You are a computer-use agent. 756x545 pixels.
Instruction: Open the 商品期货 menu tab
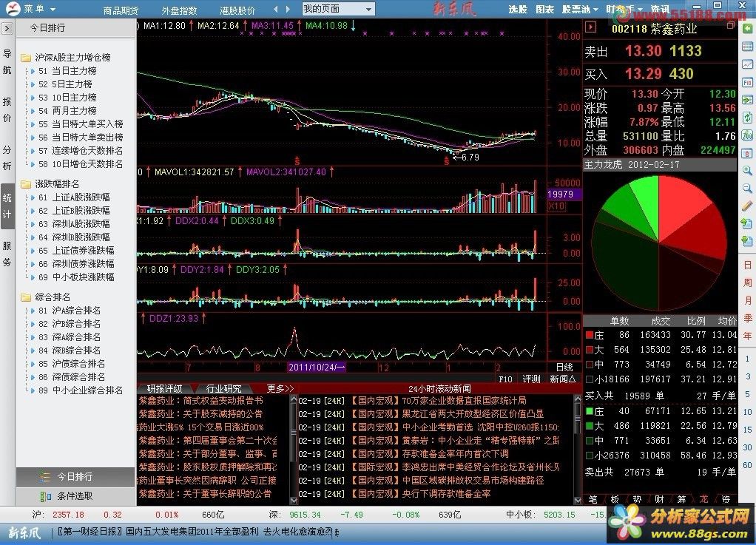[121, 10]
